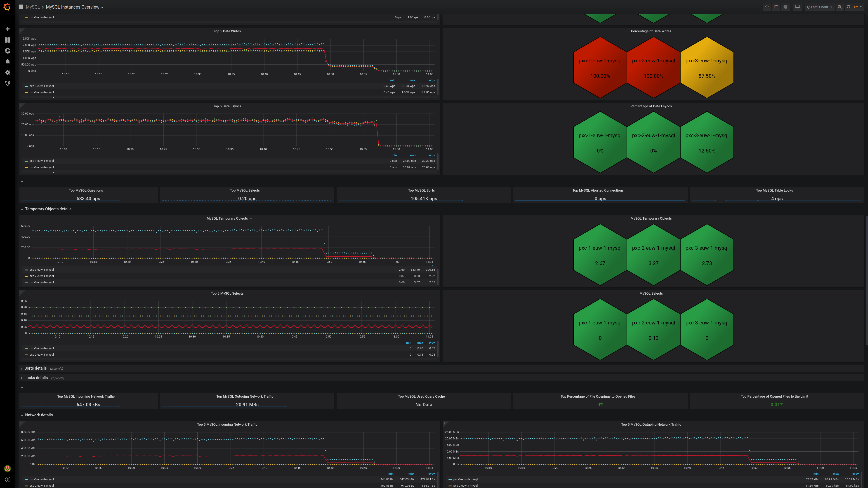Refresh the dashboard now
The width and height of the screenshot is (868, 488).
click(849, 7)
